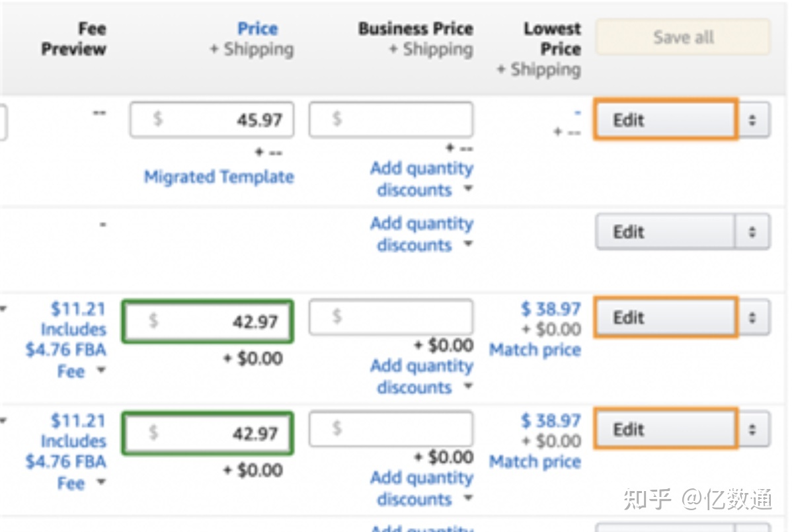Image resolution: width=792 pixels, height=532 pixels.
Task: Click Match price in the second 42.97 row
Action: click(x=535, y=462)
